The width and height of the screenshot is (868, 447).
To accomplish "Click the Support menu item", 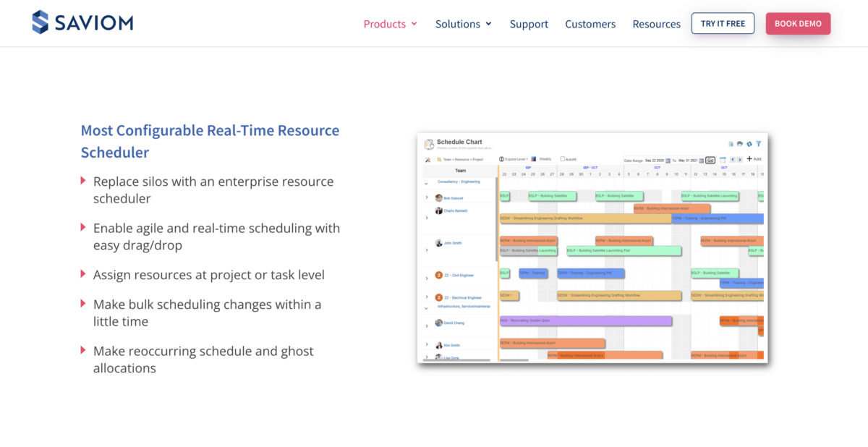I will (x=529, y=24).
